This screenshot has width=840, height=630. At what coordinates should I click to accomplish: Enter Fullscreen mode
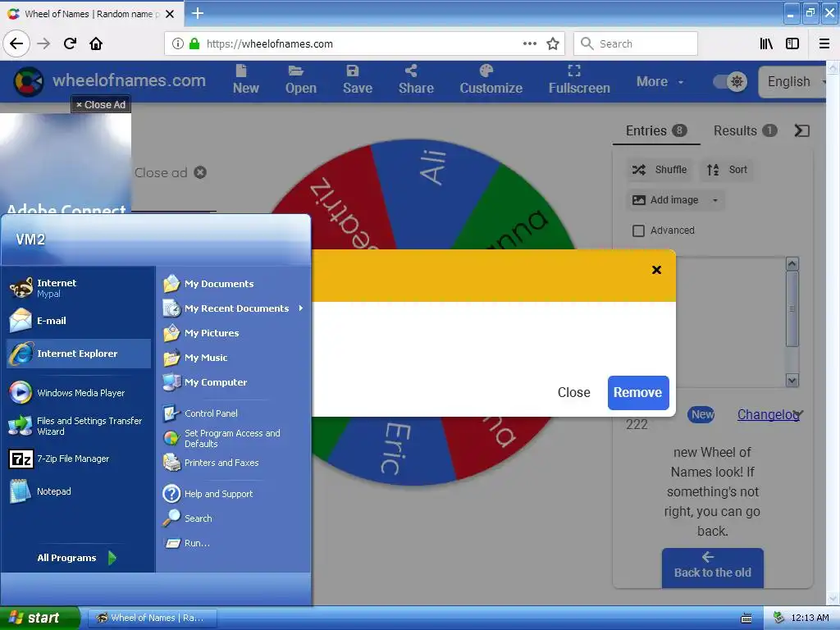(579, 80)
